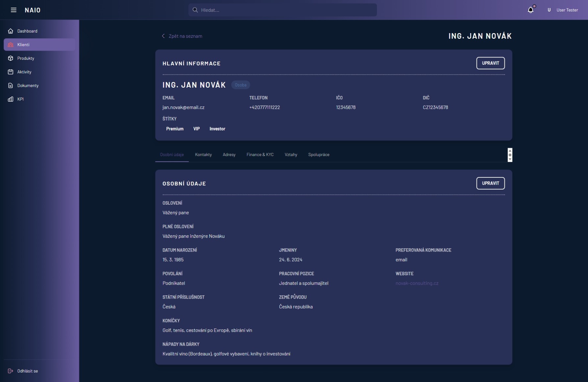Screen dimensions: 588x382
Task: Switch to the Kontakty tab
Action: click(203, 155)
